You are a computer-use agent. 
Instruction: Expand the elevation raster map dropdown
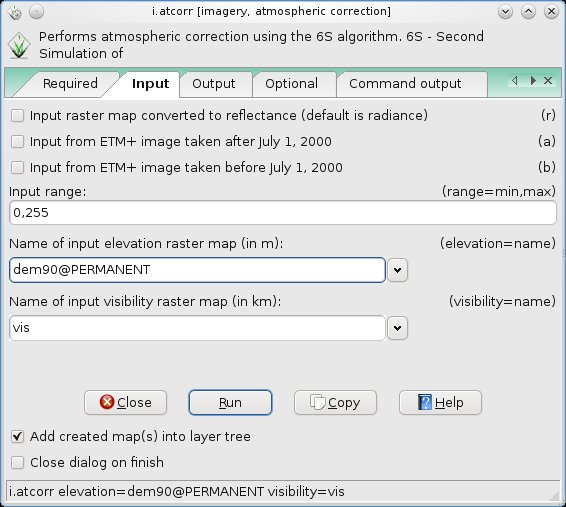397,270
